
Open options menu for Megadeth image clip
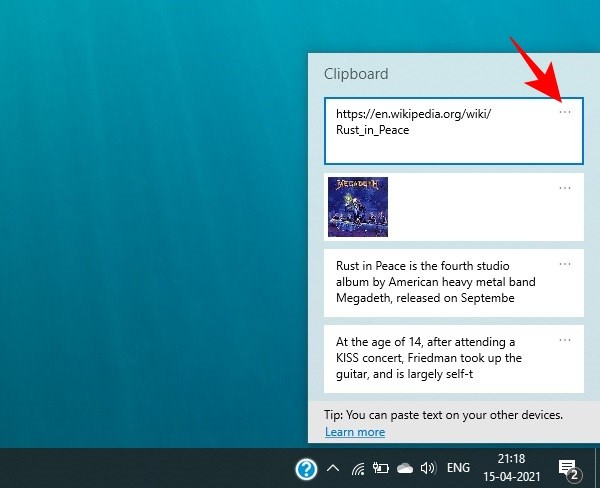[x=565, y=188]
